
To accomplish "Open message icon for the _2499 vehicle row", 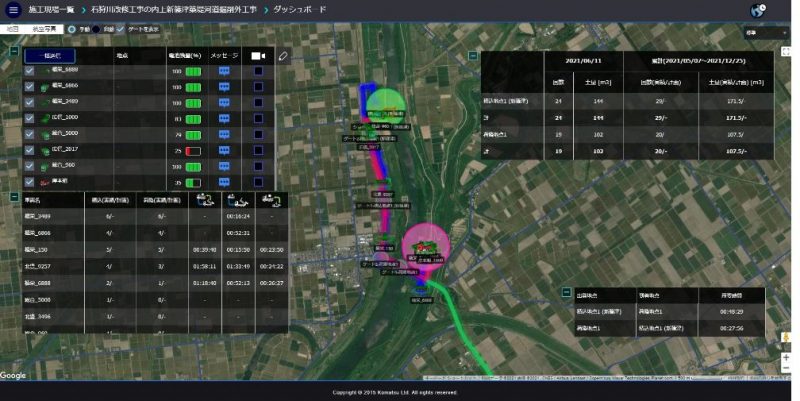I will tap(224, 103).
